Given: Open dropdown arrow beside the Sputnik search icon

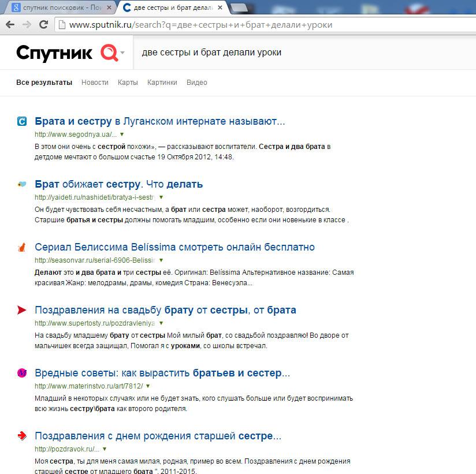Looking at the screenshot, I should point(122,53).
